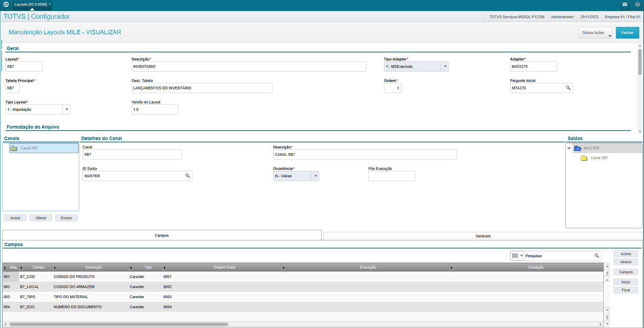
Task: Click the Pós Execução field
Action: tap(392, 176)
